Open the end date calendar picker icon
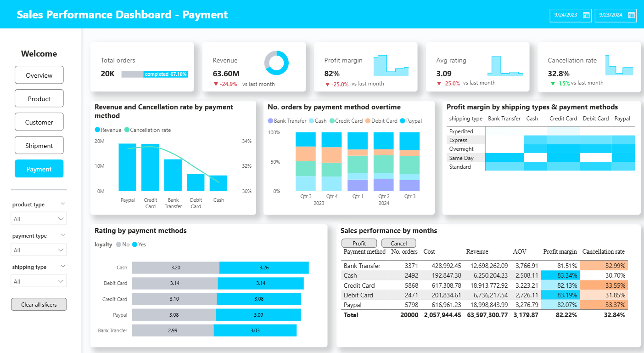The width and height of the screenshot is (644, 353). [x=631, y=15]
